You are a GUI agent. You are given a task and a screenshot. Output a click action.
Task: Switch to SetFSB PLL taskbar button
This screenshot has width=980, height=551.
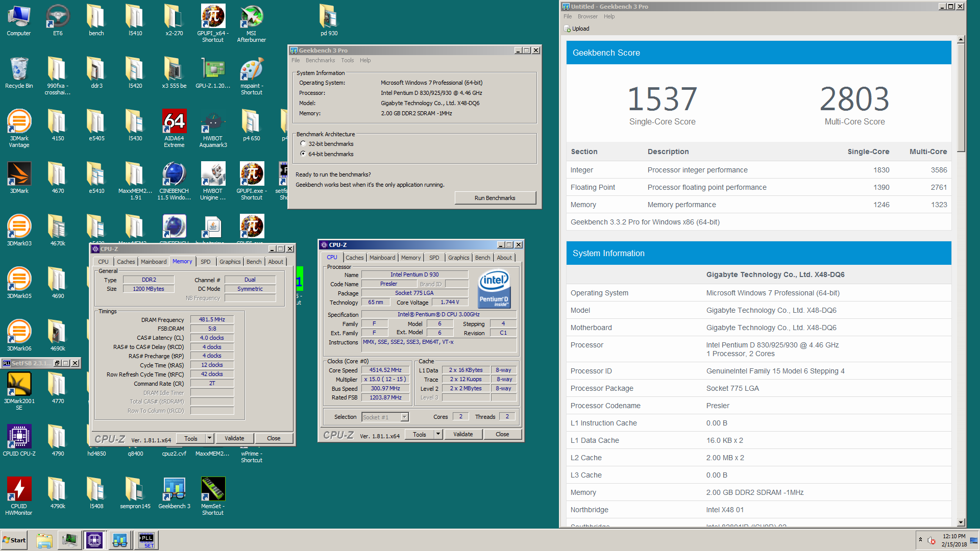[146, 540]
